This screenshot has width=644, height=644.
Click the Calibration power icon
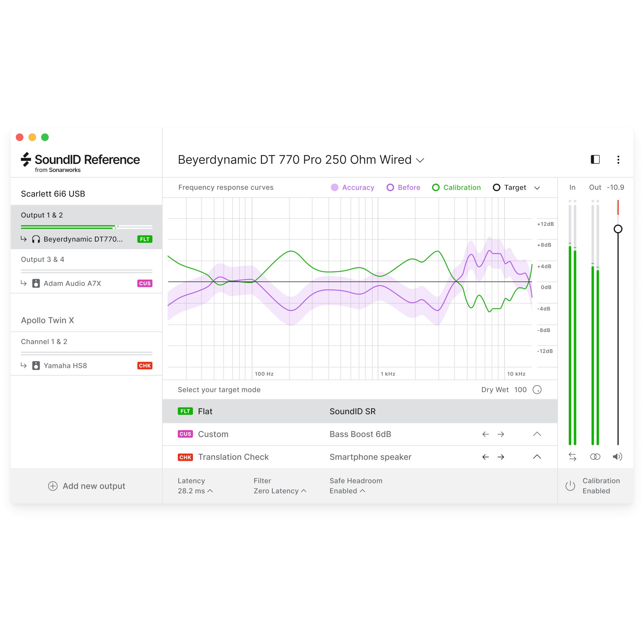(570, 486)
